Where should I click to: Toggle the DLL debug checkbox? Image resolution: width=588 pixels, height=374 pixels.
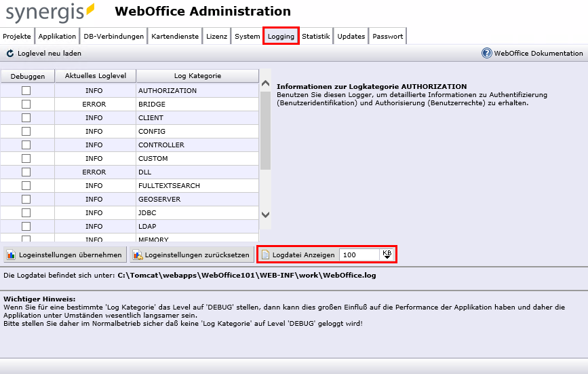point(26,172)
